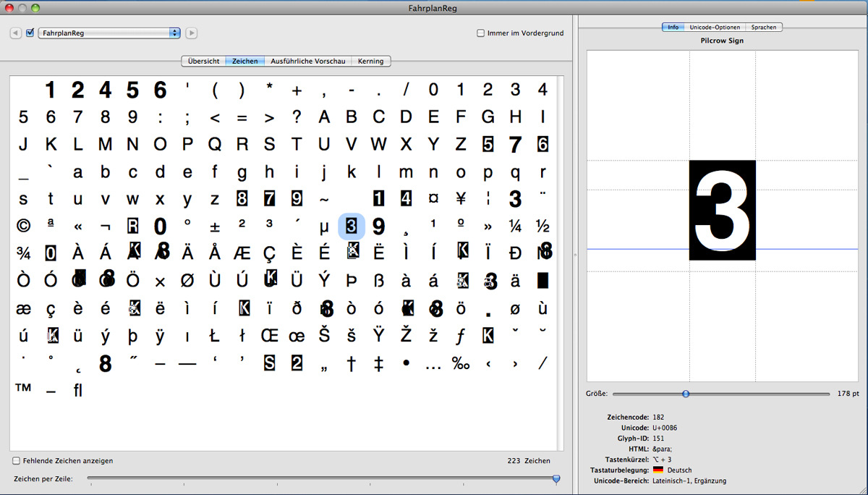The image size is (868, 495).
Task: Click the 178 pt size value
Action: pos(847,394)
